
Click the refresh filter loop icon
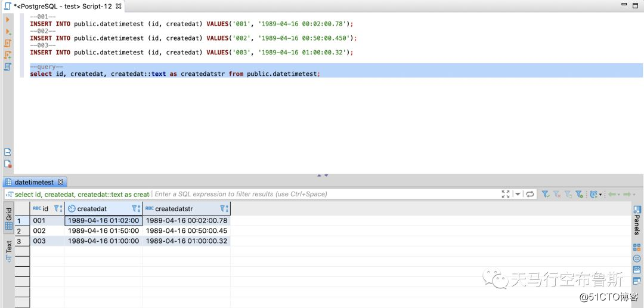point(530,194)
